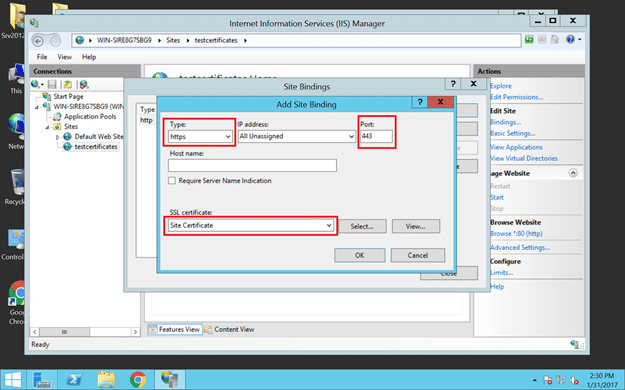Click the Connections toolbar save icon

[52, 85]
